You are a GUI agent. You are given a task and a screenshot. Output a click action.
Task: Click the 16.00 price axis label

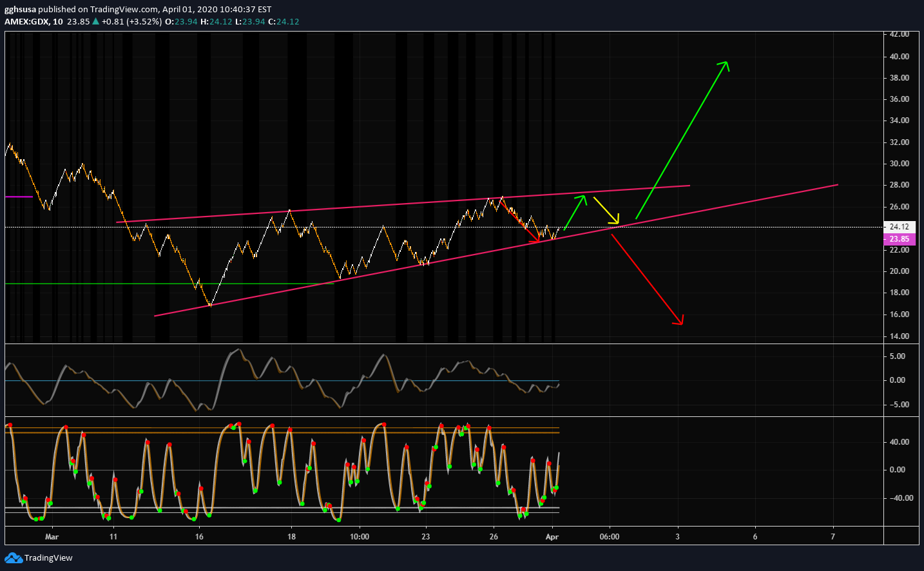(x=900, y=315)
